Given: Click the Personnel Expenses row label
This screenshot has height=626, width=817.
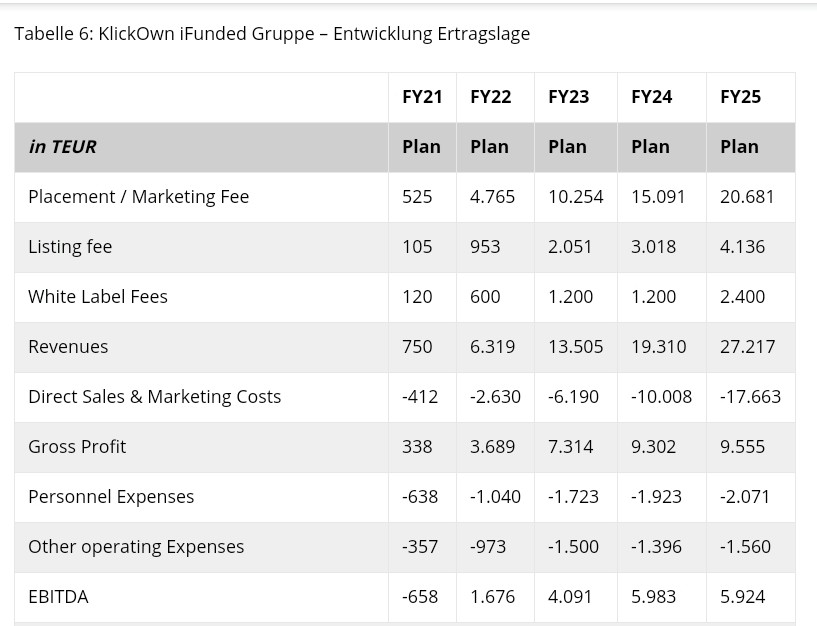Looking at the screenshot, I should coord(111,497).
